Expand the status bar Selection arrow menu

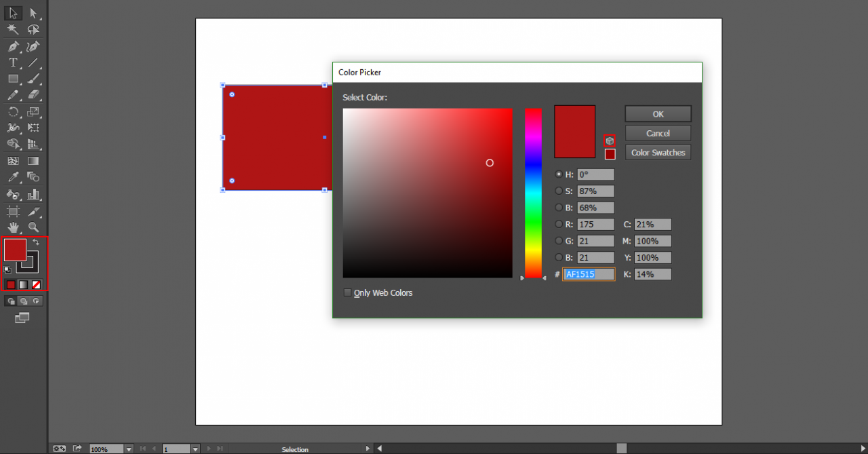[x=368, y=449]
